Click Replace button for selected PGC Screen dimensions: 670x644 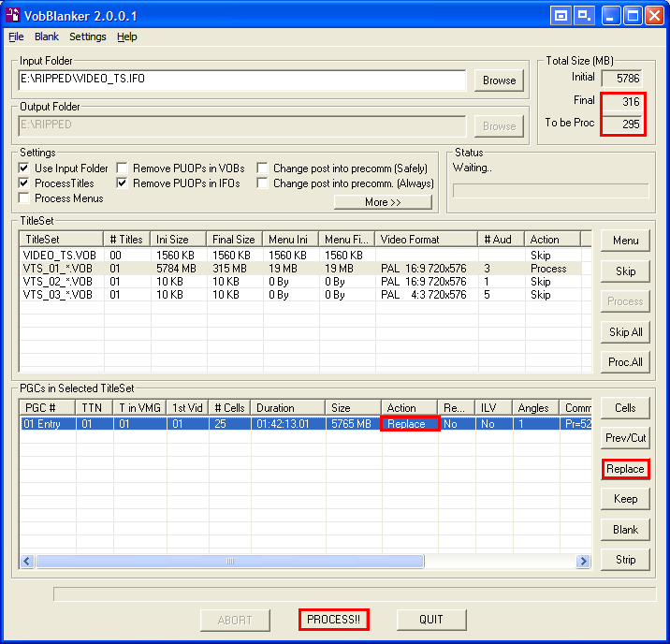(x=625, y=469)
